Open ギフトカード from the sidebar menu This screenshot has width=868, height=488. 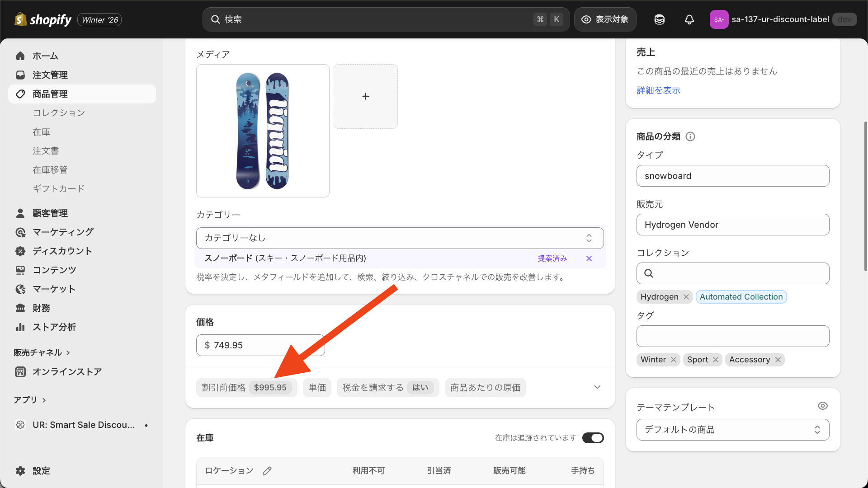pos(59,188)
